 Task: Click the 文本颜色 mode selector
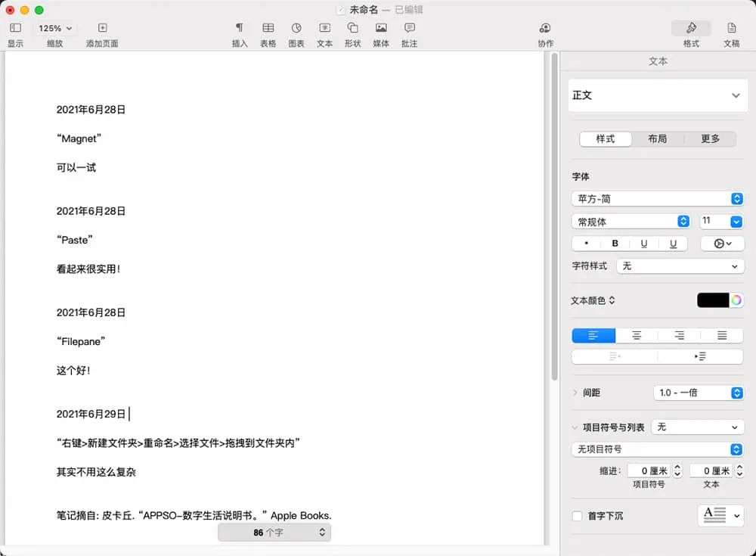click(x=593, y=300)
